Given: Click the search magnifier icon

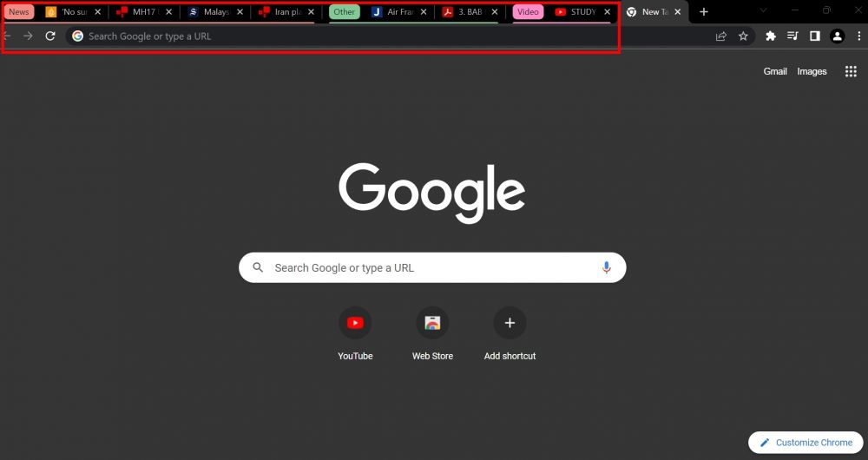Looking at the screenshot, I should click(x=258, y=268).
